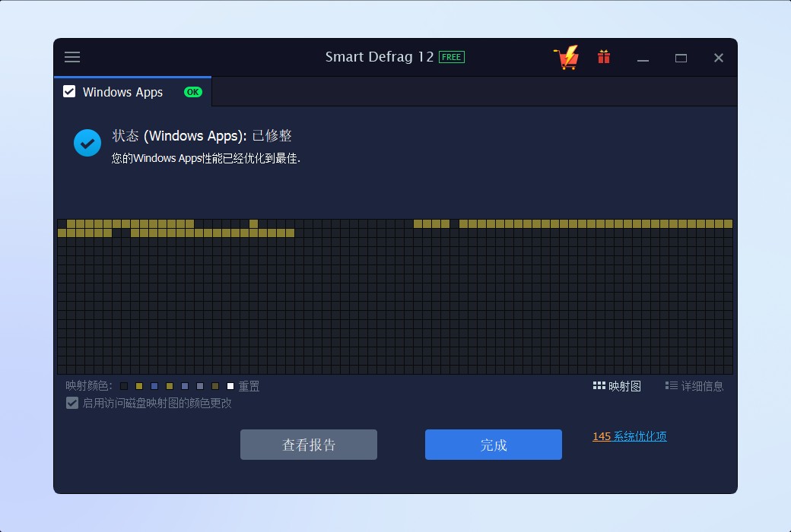Switch to 映射图 map view

point(617,386)
